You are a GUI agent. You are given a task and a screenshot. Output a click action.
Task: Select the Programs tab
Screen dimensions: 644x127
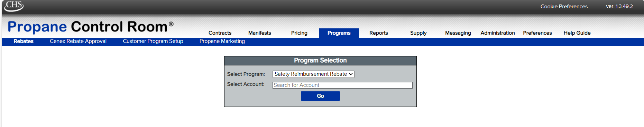[339, 33]
